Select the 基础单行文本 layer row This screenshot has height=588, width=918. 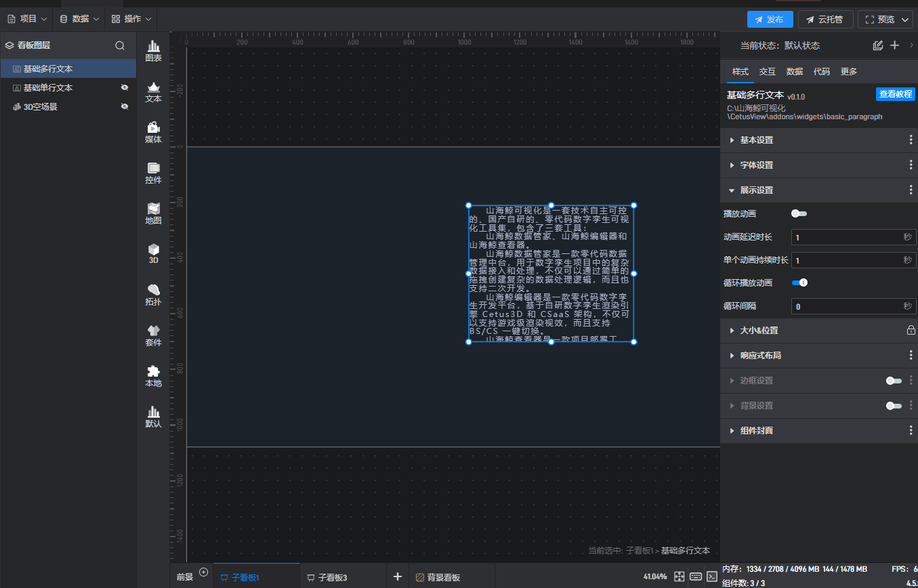pyautogui.click(x=68, y=87)
